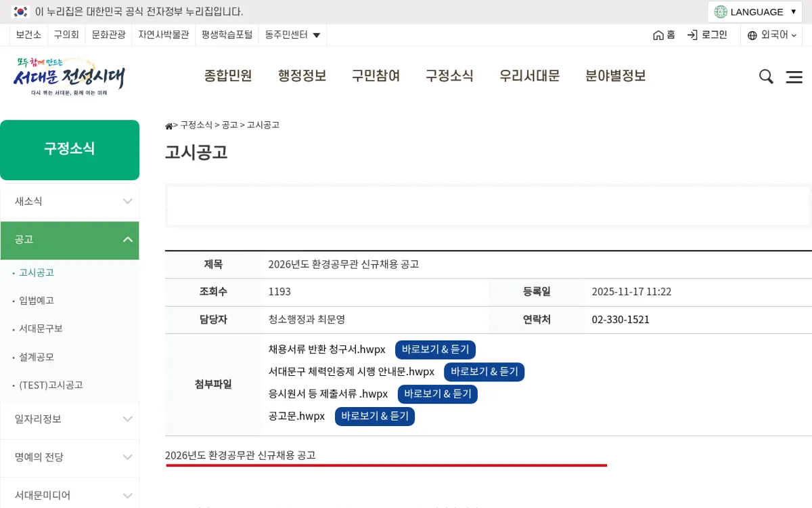Click the search magnifier icon
This screenshot has height=508, width=812.
coord(766,77)
